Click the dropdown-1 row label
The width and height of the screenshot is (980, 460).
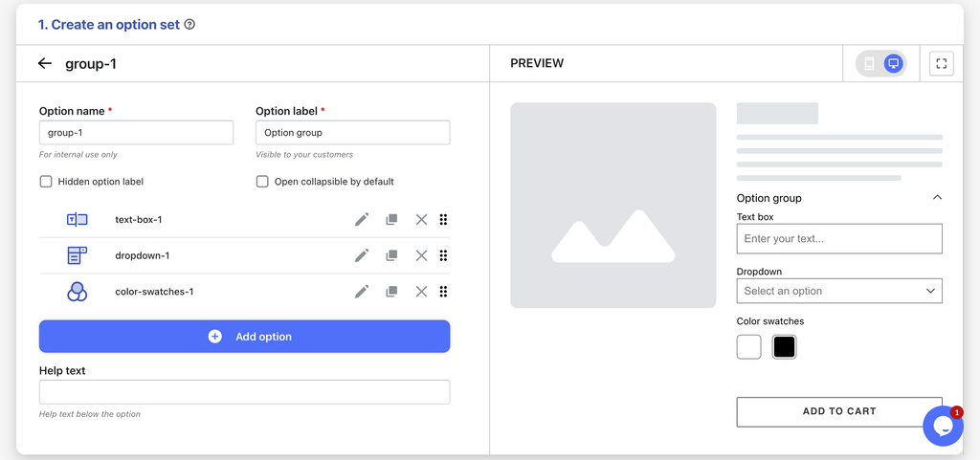(x=143, y=255)
